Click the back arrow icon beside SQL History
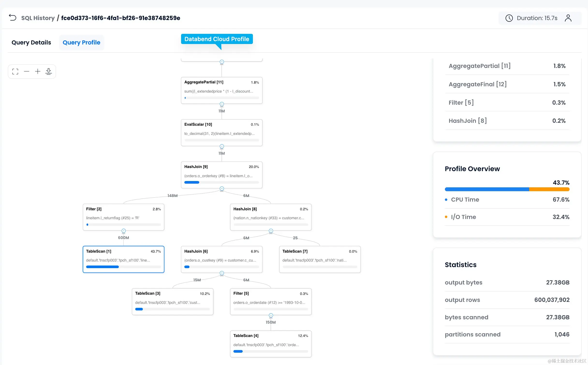Viewport: 588px width, 365px height. coord(12,18)
